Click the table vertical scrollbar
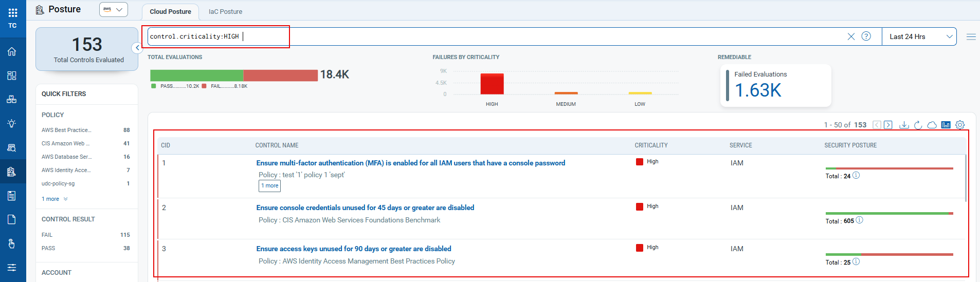Image resolution: width=980 pixels, height=282 pixels. tap(966, 178)
